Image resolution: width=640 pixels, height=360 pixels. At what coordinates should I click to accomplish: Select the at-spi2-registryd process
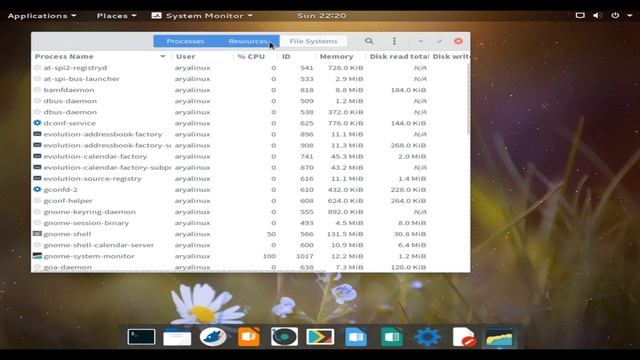[x=250, y=68]
